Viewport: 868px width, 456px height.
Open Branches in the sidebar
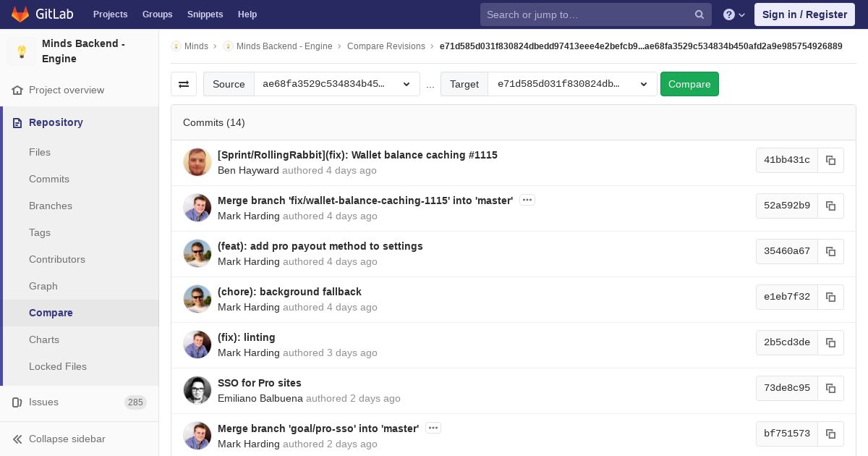click(51, 206)
